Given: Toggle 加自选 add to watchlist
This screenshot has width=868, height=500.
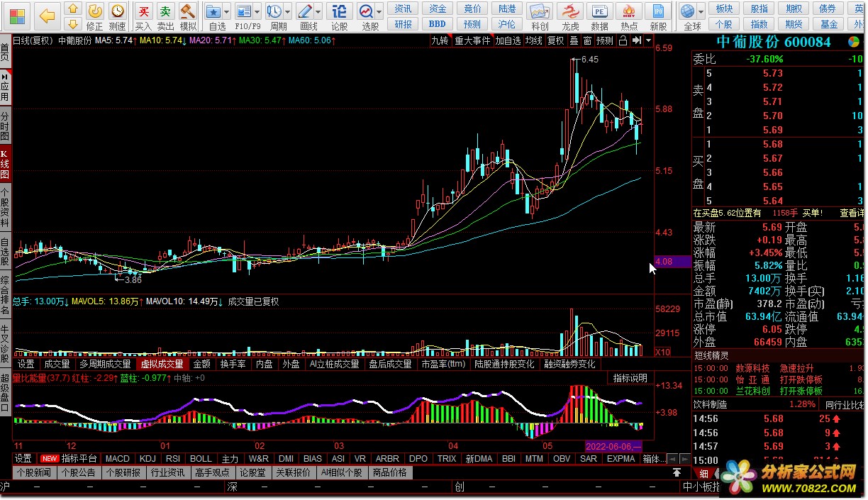Looking at the screenshot, I should point(508,40).
